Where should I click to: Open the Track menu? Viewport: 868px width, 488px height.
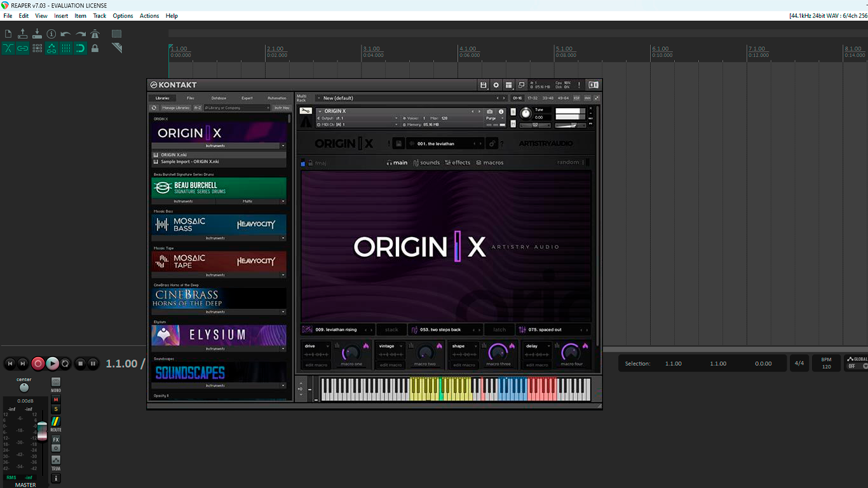100,16
